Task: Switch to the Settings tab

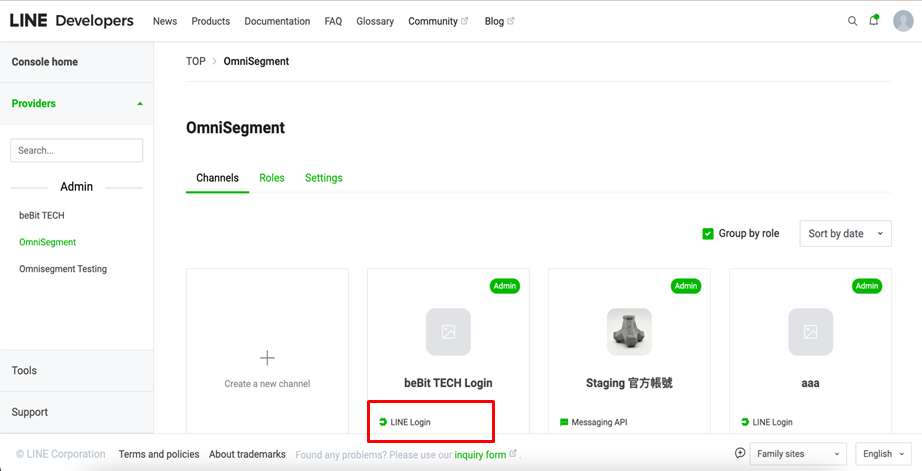Action: point(323,178)
